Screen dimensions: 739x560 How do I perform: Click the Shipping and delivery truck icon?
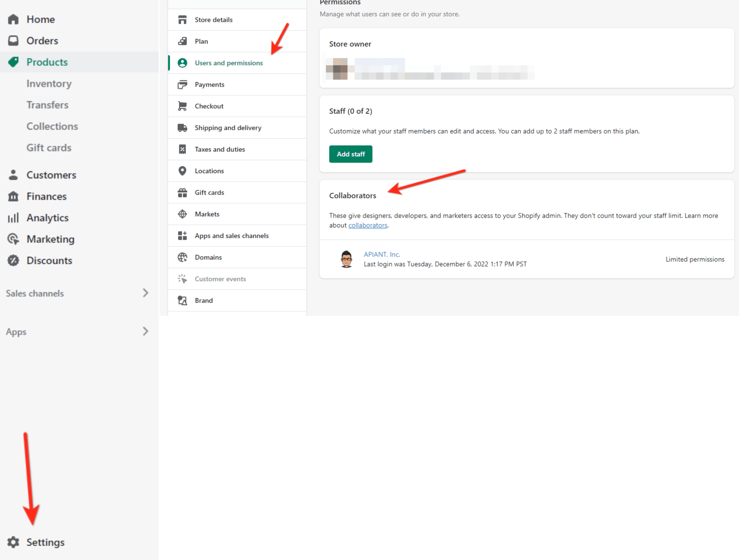(182, 128)
